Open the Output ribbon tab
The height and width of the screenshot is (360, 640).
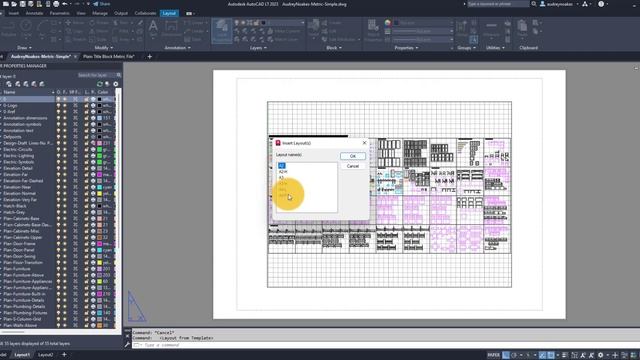click(121, 13)
